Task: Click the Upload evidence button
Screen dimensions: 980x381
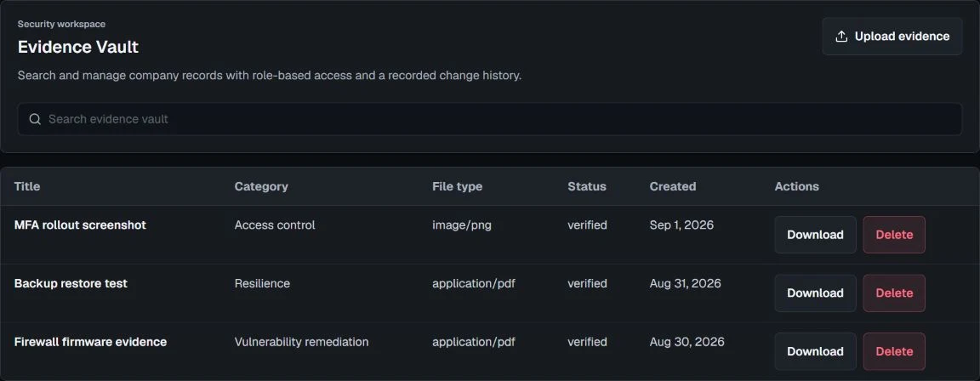Action: (x=892, y=37)
